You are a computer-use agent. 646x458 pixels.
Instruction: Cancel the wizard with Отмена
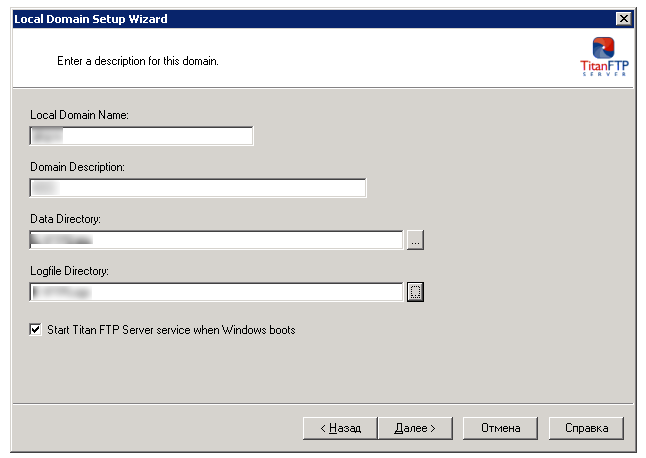coord(500,428)
